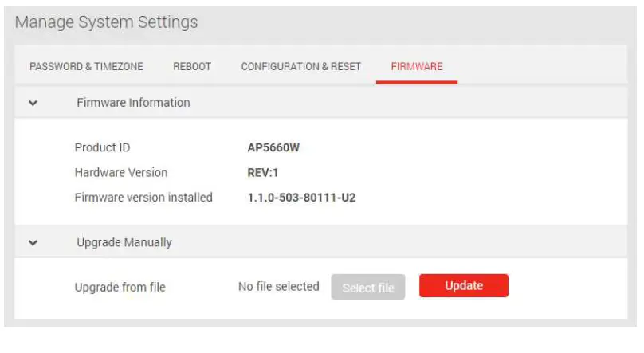Screen dimensions: 644x353
Task: Click the Upgrade Manually header title
Action: tap(124, 243)
